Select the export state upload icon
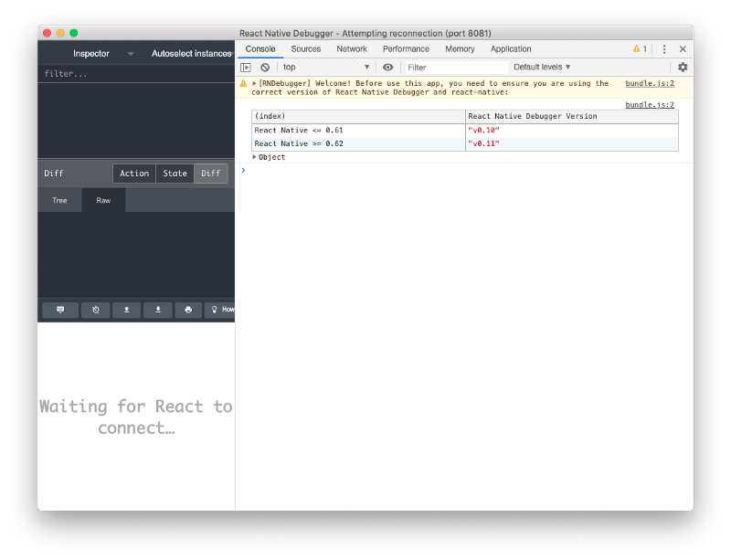The width and height of the screenshot is (731, 560). coord(126,310)
